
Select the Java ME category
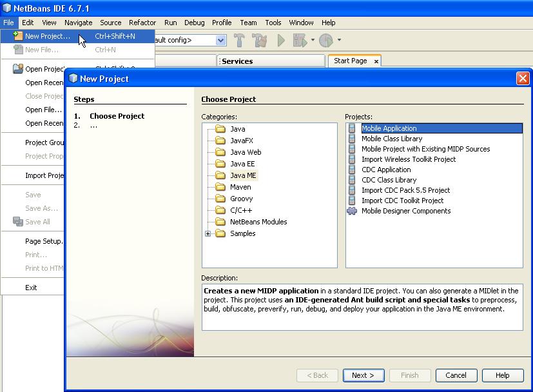[x=243, y=175]
